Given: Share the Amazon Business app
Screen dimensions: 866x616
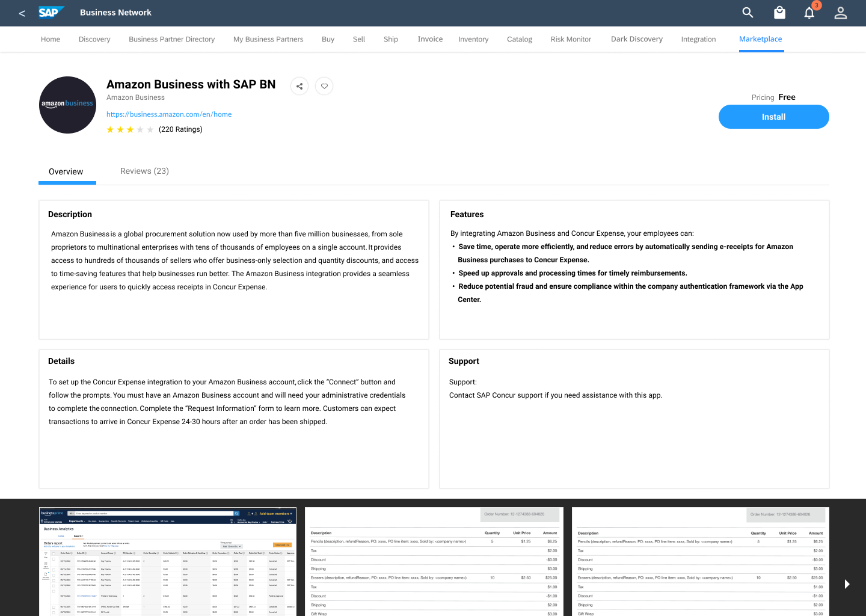Looking at the screenshot, I should (x=299, y=86).
